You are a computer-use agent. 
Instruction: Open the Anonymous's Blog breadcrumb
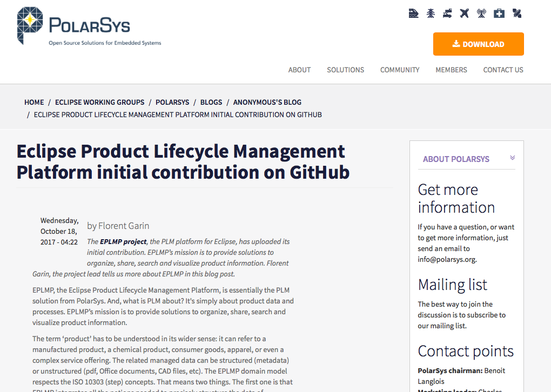267,102
